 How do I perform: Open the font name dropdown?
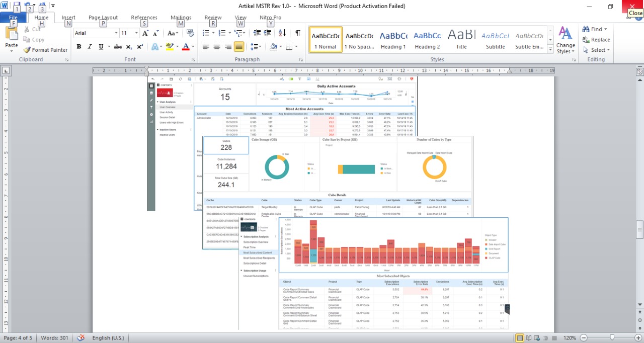pos(116,33)
